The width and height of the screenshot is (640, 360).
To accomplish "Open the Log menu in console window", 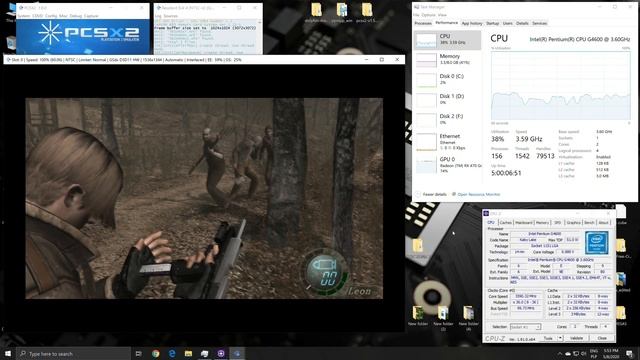I will click(158, 16).
